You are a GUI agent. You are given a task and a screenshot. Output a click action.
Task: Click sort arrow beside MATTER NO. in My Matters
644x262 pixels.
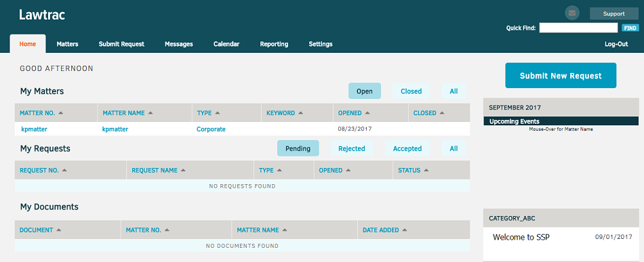pyautogui.click(x=61, y=113)
